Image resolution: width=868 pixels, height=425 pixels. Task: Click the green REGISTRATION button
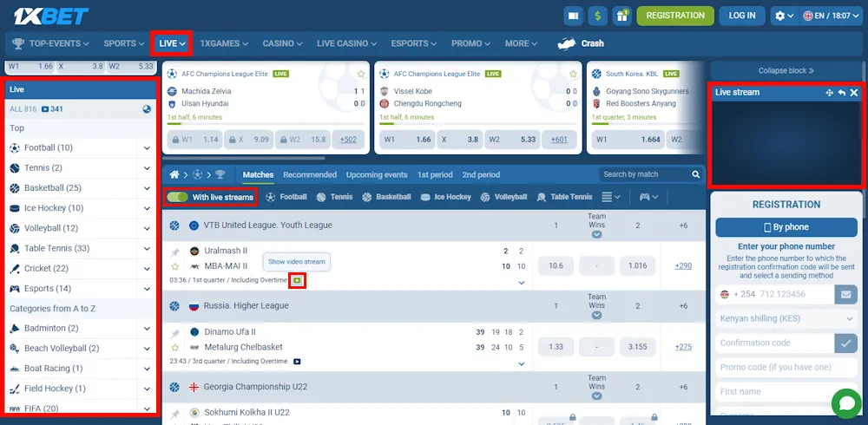point(675,16)
